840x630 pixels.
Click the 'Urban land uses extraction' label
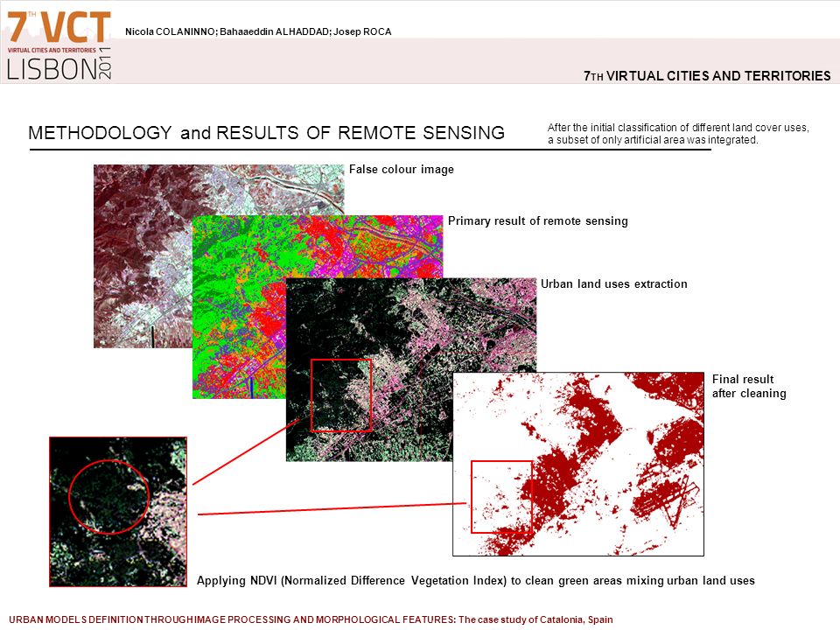click(614, 283)
